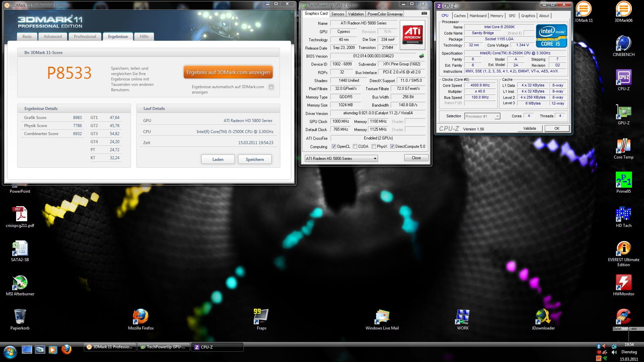Toggle the CUDA checkbox
Screen dimensions: 644x362
click(355, 146)
